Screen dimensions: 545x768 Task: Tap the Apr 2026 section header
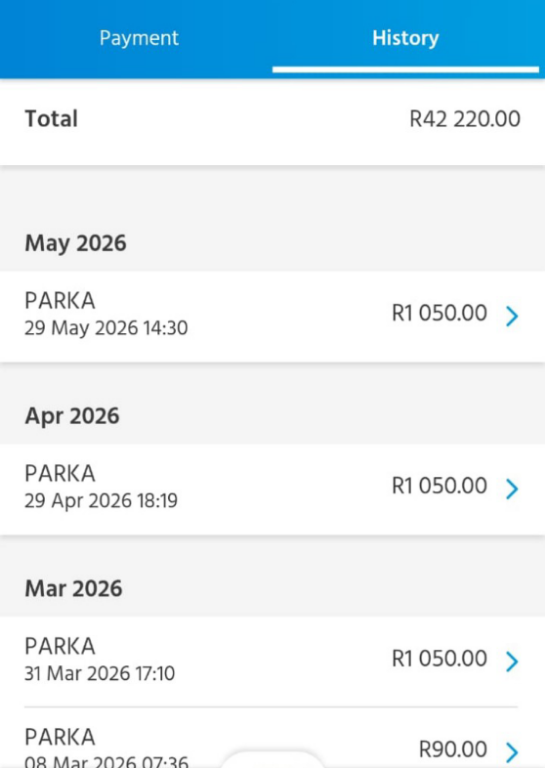(72, 416)
